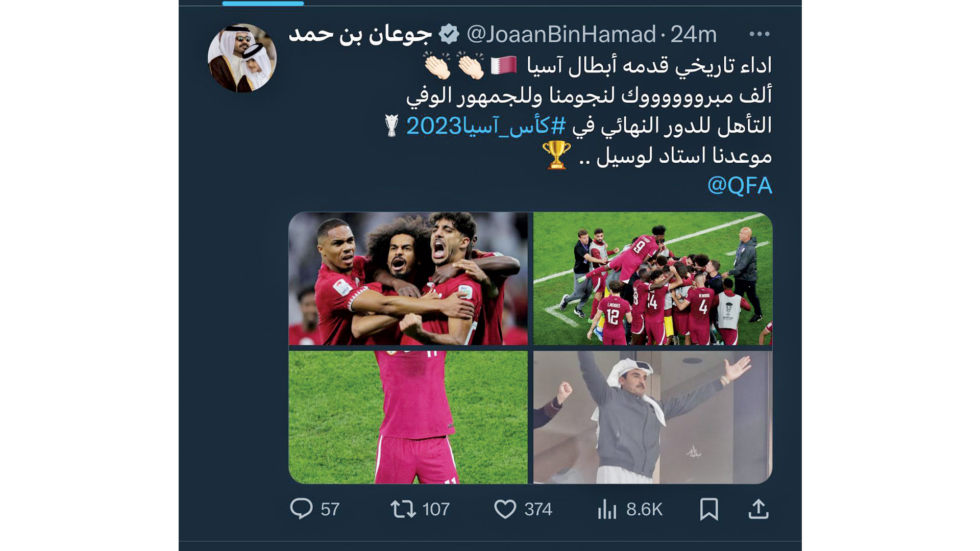Click the display name جوعان بن حمد
Image resolution: width=980 pixels, height=551 pixels.
coord(360,34)
